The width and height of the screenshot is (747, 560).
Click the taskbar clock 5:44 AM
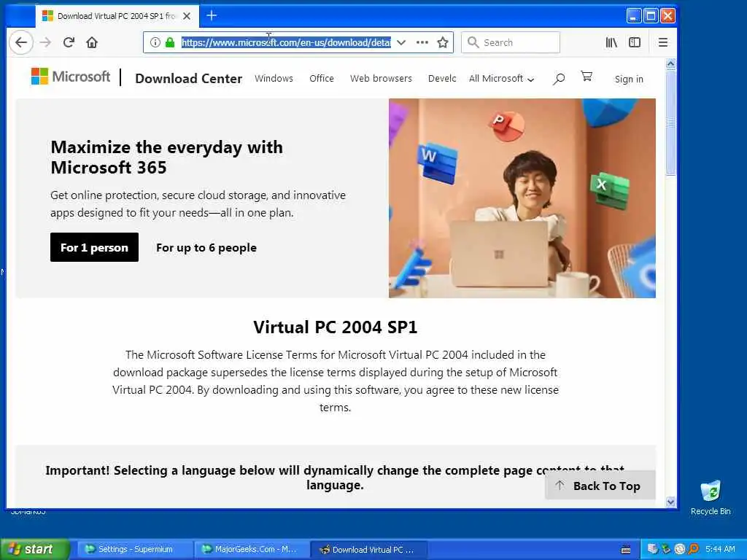tap(720, 549)
